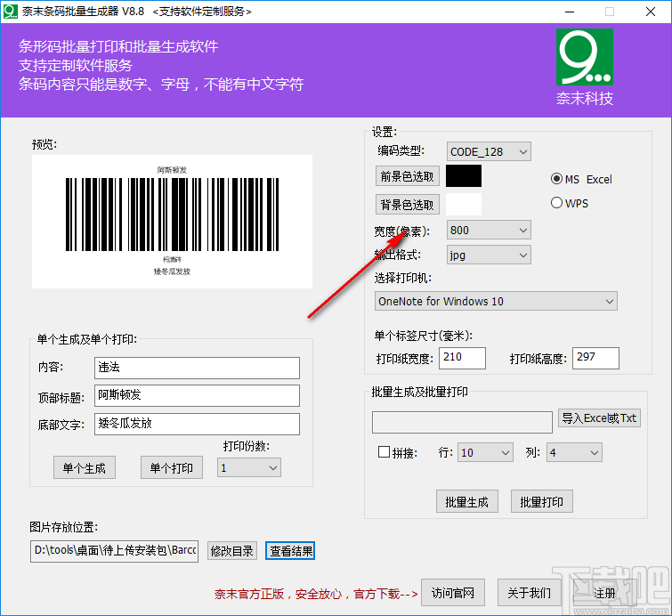Click the 查看结果 button
The width and height of the screenshot is (672, 616).
coord(290,551)
